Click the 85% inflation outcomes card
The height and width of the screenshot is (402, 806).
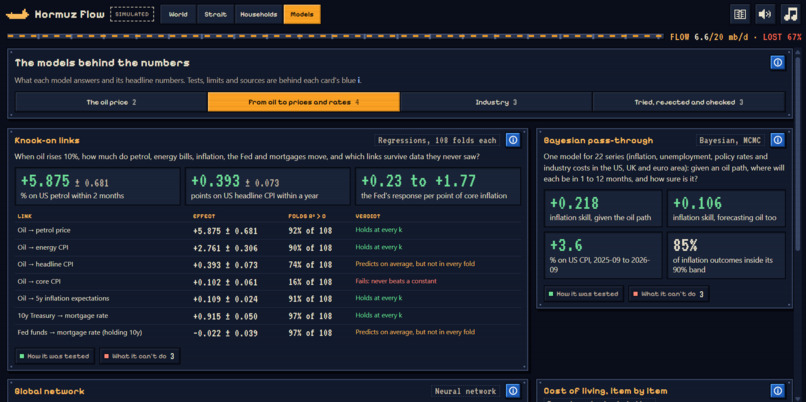coord(726,255)
